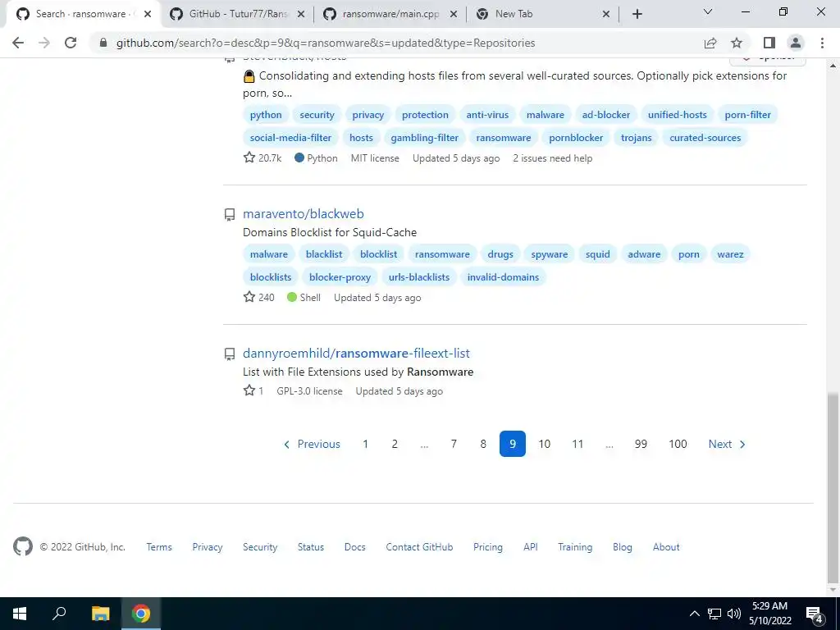This screenshot has height=630, width=840.
Task: Show hidden system tray icons
Action: pos(694,614)
